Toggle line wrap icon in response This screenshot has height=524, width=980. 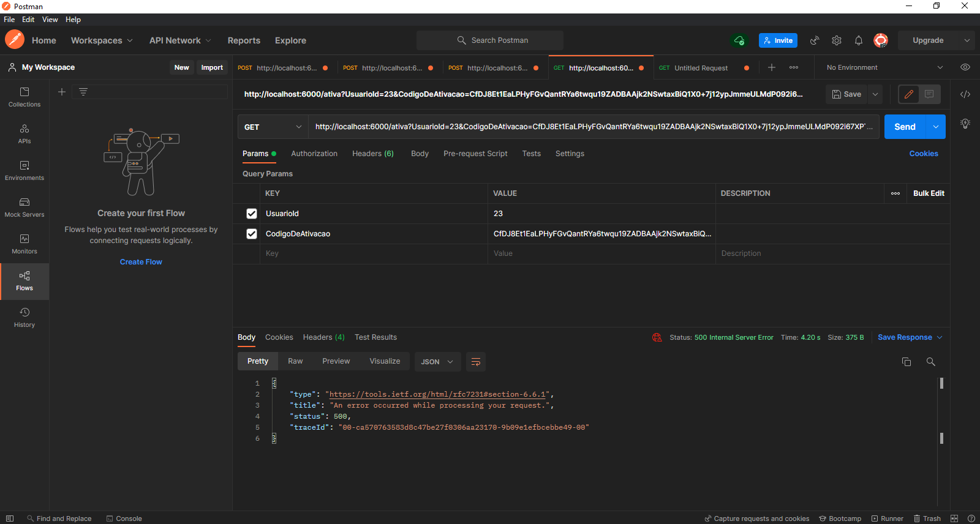point(476,362)
